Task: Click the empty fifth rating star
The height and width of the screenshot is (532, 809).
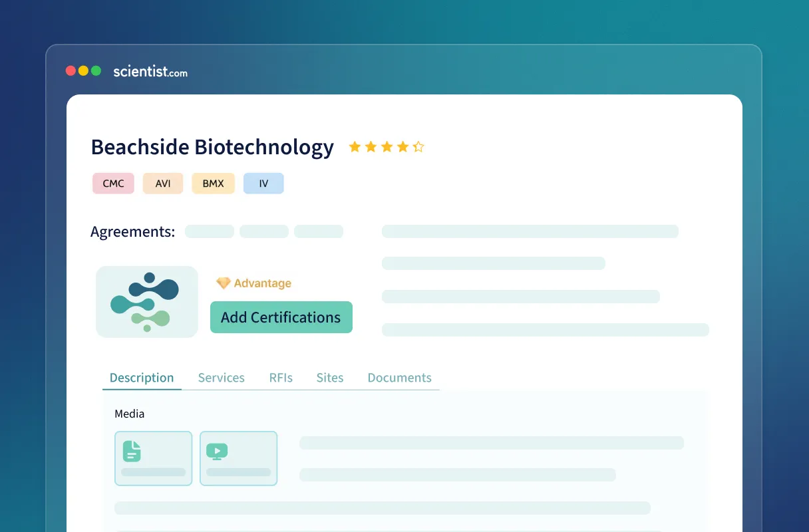Action: 418,147
